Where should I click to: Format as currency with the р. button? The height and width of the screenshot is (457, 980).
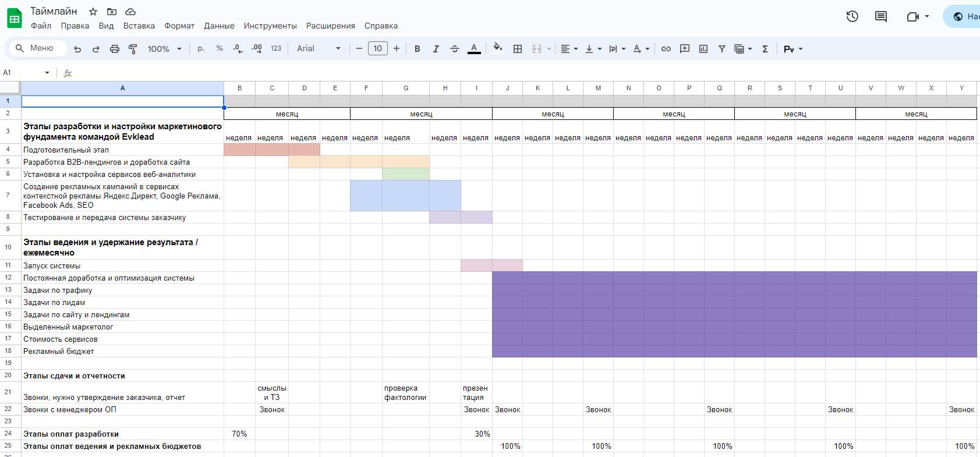(201, 48)
